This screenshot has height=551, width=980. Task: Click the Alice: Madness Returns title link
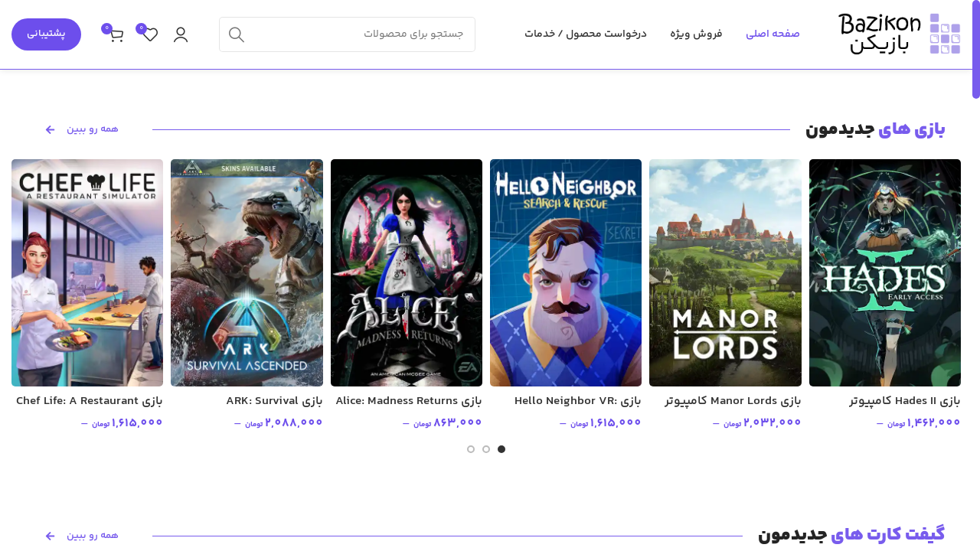pos(409,401)
